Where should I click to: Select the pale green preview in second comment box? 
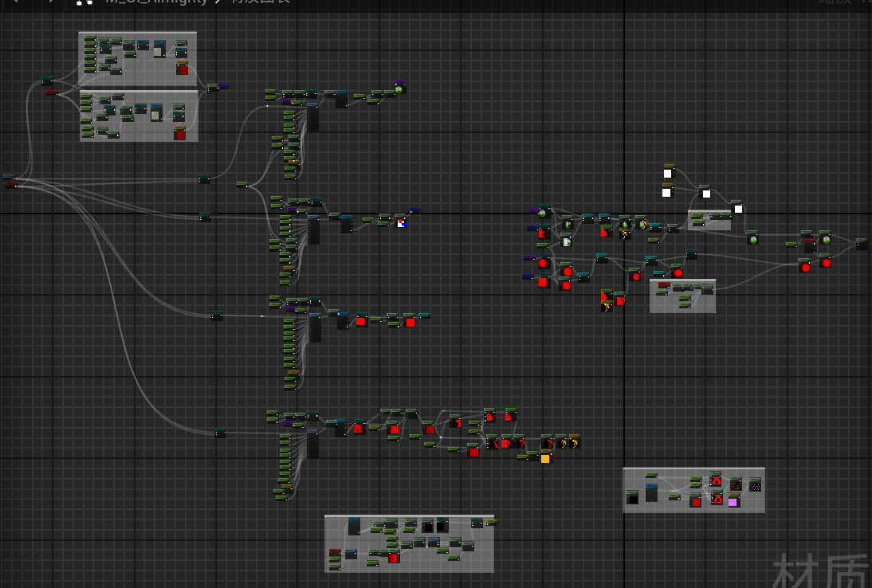point(155,116)
